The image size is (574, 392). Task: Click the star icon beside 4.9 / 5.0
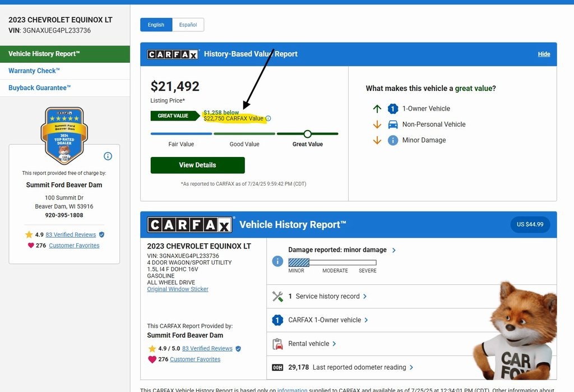pyautogui.click(x=152, y=348)
